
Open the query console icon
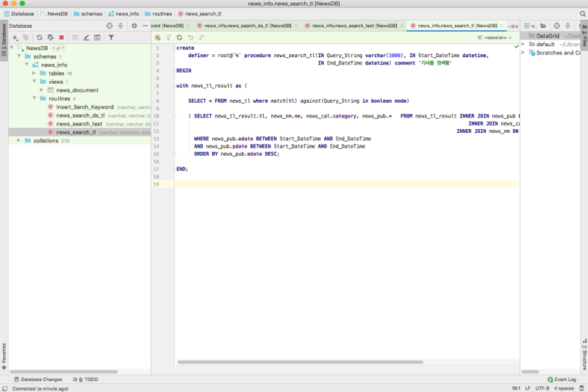tap(97, 37)
